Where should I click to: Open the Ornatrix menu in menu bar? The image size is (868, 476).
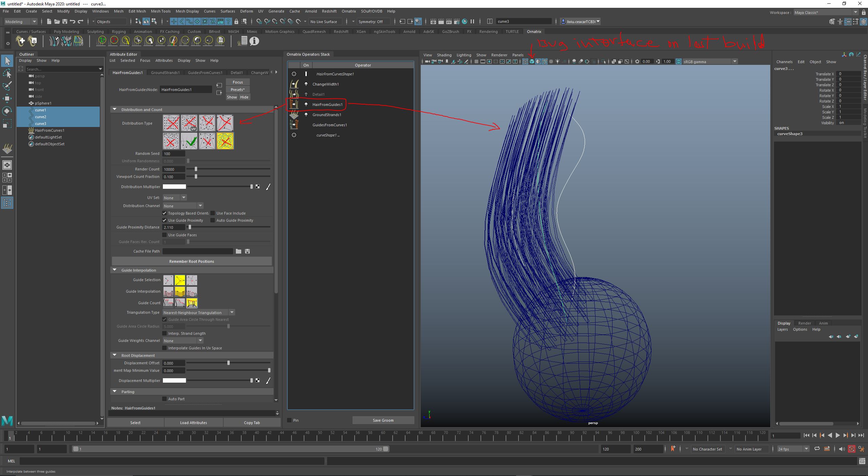tap(348, 11)
